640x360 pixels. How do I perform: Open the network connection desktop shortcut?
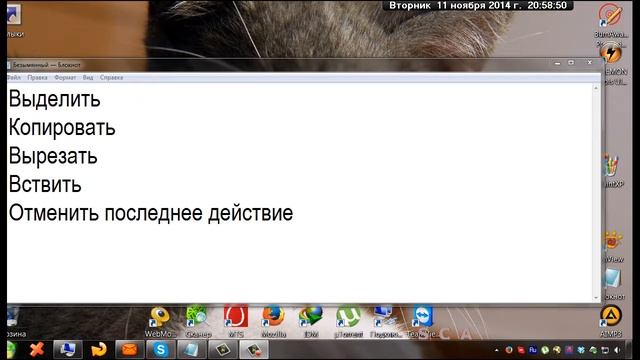coord(386,322)
